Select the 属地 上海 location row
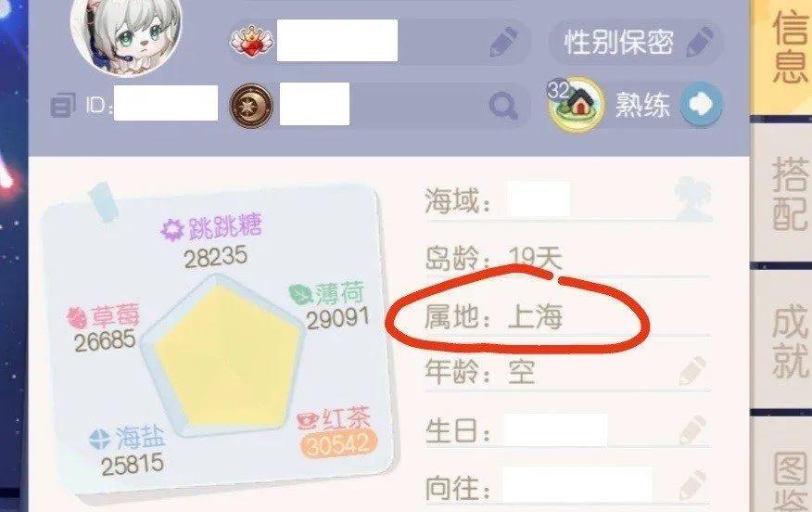 pos(567,317)
